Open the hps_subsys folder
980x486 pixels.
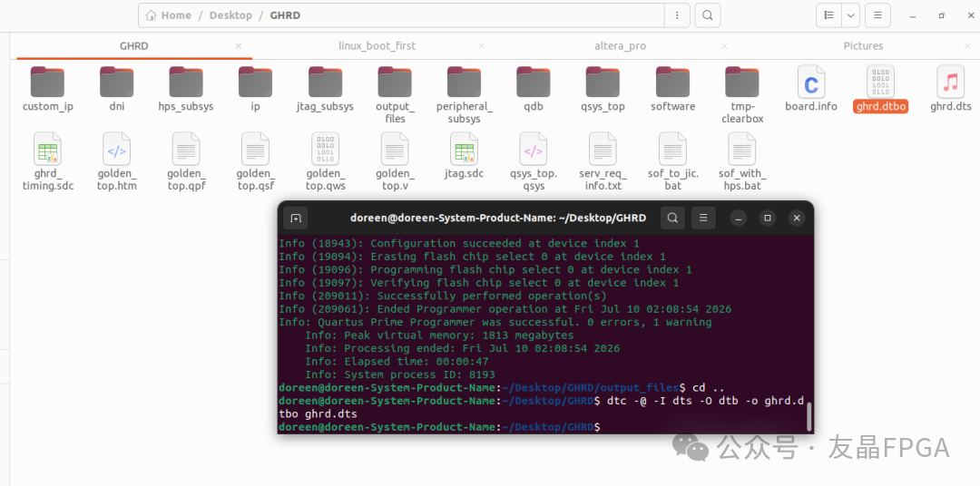click(x=186, y=89)
